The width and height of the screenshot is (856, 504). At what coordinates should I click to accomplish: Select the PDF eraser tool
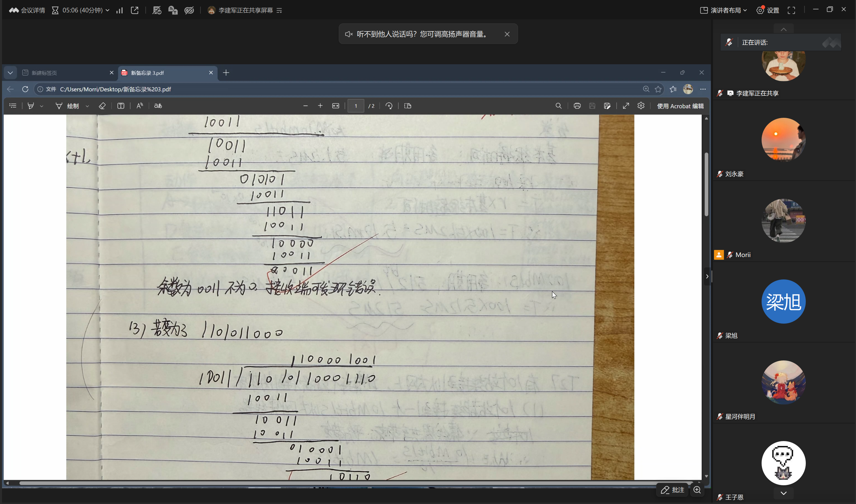pos(102,106)
